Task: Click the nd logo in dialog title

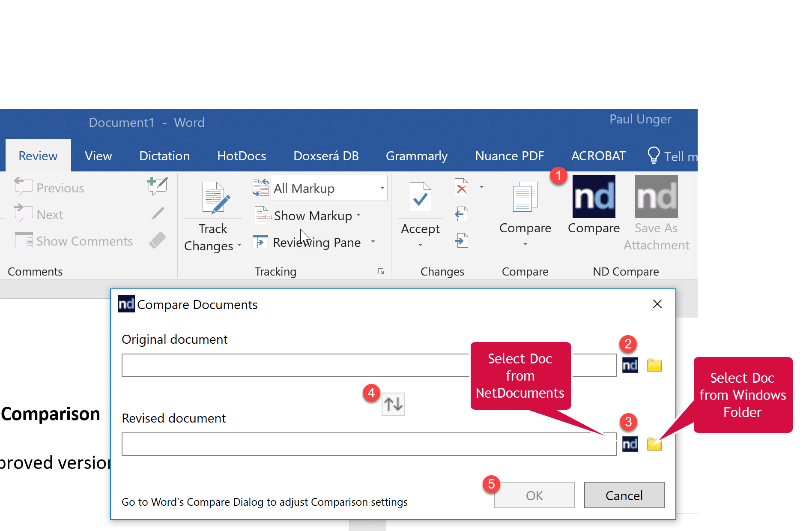Action: (x=126, y=304)
